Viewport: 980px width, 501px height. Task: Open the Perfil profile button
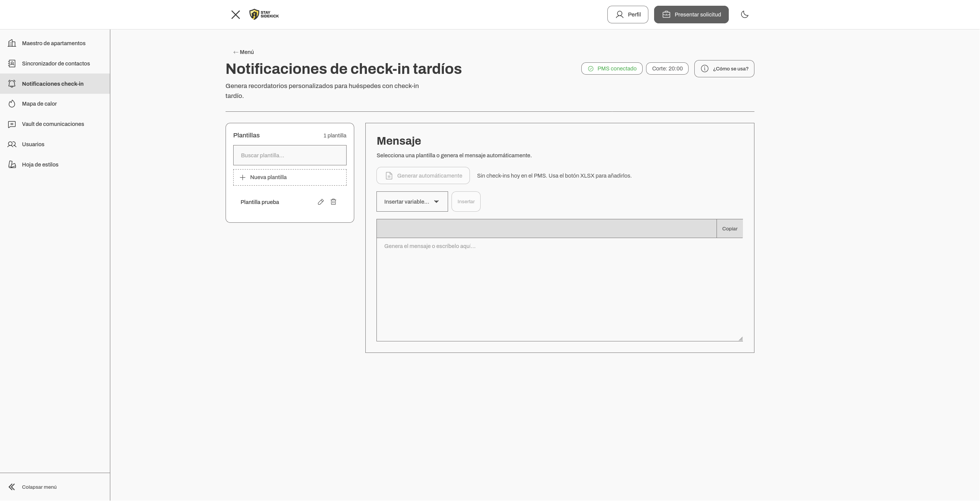pyautogui.click(x=627, y=15)
